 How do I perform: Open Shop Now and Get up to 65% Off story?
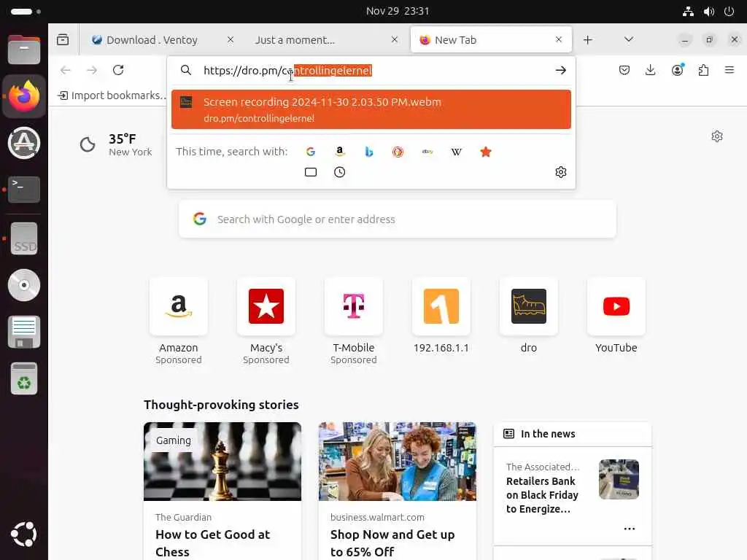click(x=392, y=542)
